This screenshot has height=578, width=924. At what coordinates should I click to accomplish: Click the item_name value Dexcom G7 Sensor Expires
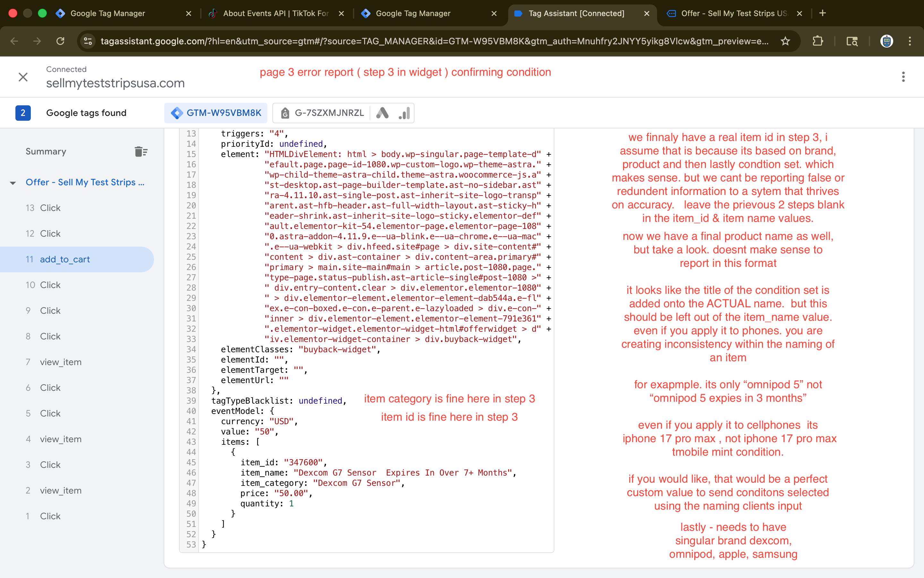[x=402, y=473]
